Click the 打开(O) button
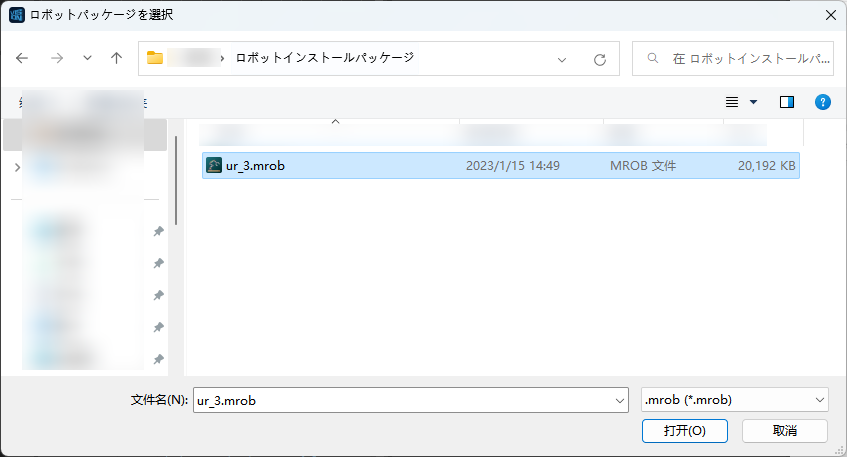This screenshot has height=457, width=847. (684, 431)
